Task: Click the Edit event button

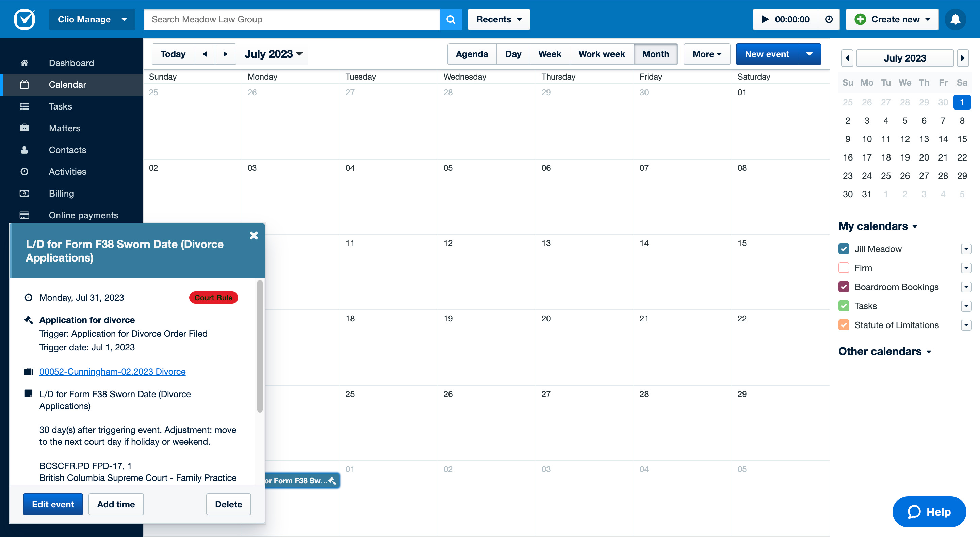Action: [x=53, y=504]
